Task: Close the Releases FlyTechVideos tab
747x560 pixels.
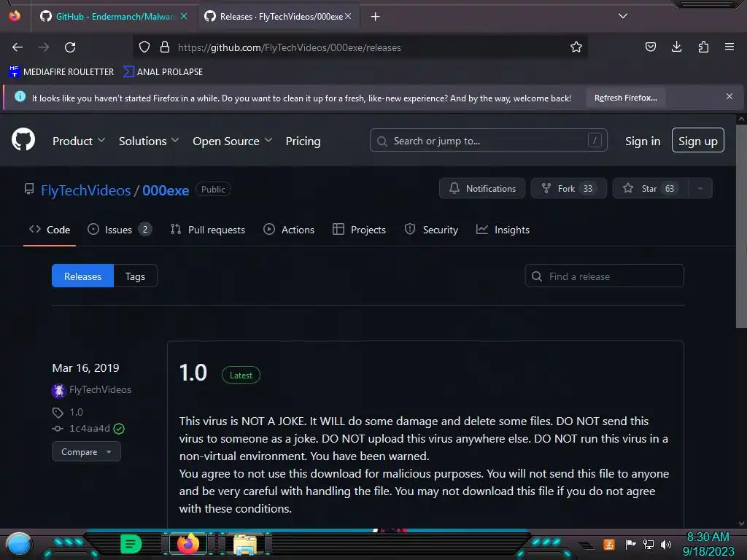Action: coord(348,16)
